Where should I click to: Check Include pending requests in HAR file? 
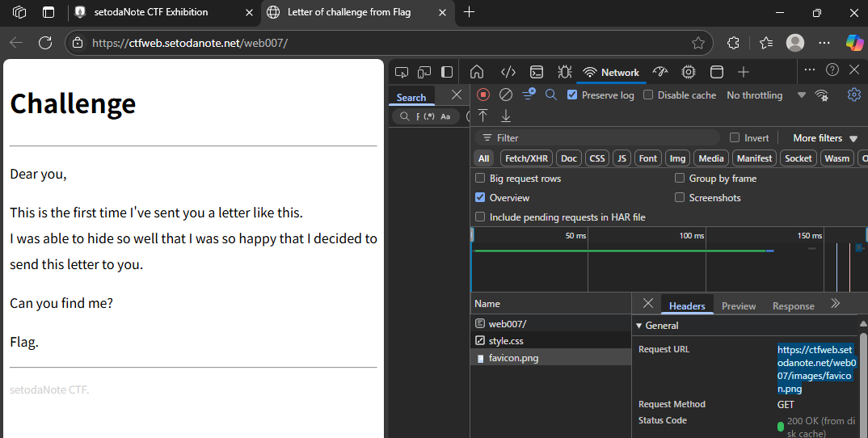tap(480, 217)
